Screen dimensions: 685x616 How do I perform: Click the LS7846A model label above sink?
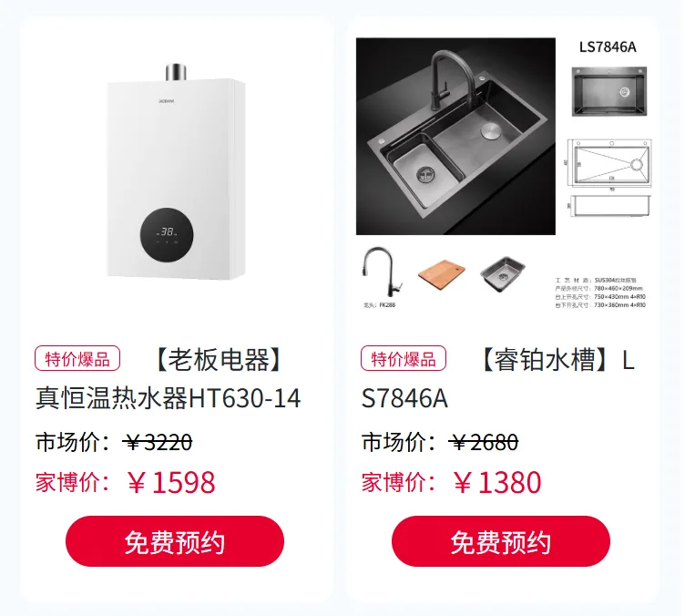[608, 46]
